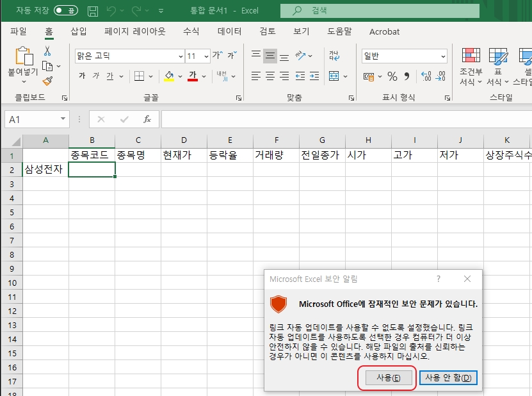The image size is (532, 396).
Task: Toggle the AutoSave (자동 저장) switch
Action: pos(66,10)
